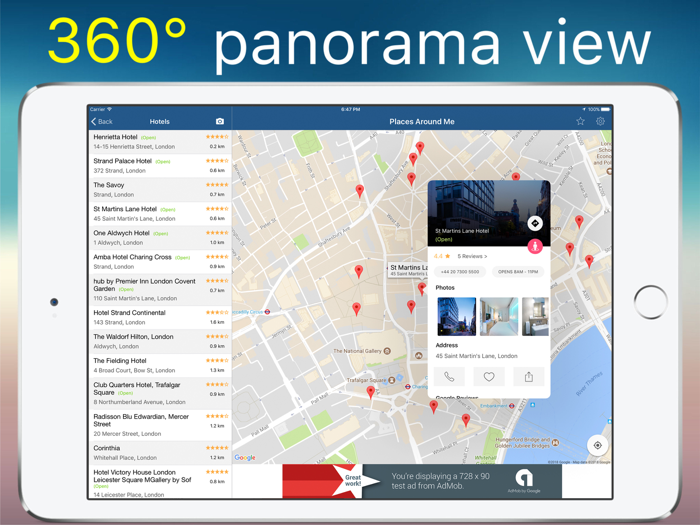This screenshot has height=525, width=700.
Task: Open first hotel exterior photo thumbnail
Action: (x=457, y=317)
